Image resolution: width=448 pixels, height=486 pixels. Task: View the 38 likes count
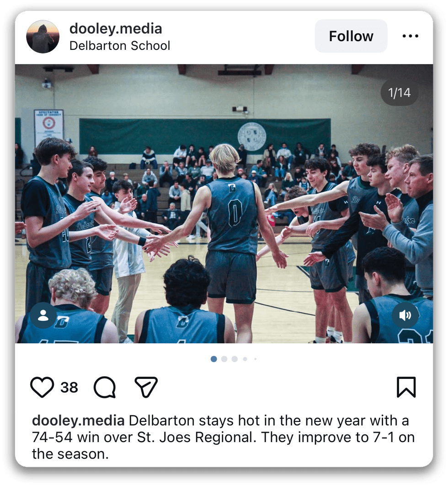pos(69,388)
